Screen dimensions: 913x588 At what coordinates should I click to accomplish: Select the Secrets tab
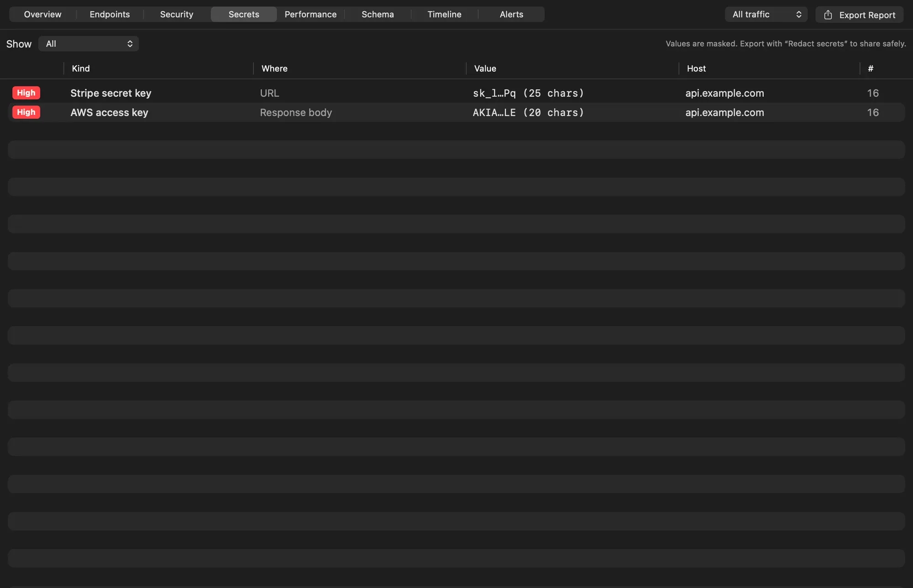tap(244, 14)
